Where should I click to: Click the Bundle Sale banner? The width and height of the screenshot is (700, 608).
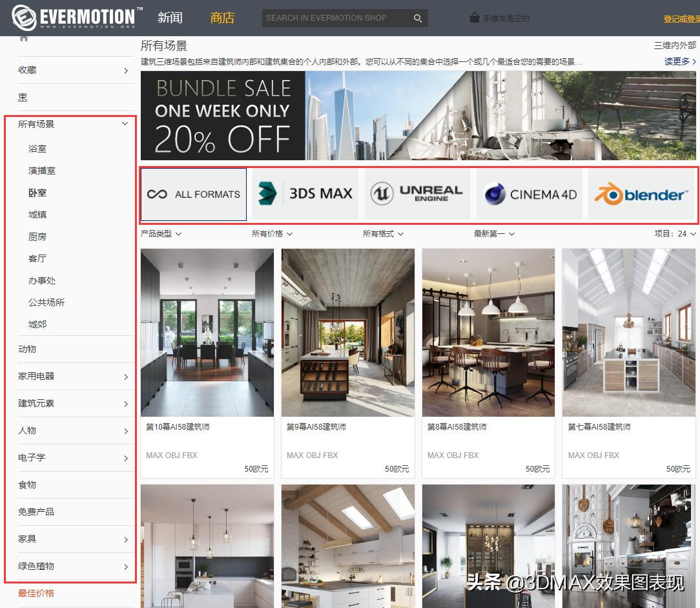pos(418,116)
